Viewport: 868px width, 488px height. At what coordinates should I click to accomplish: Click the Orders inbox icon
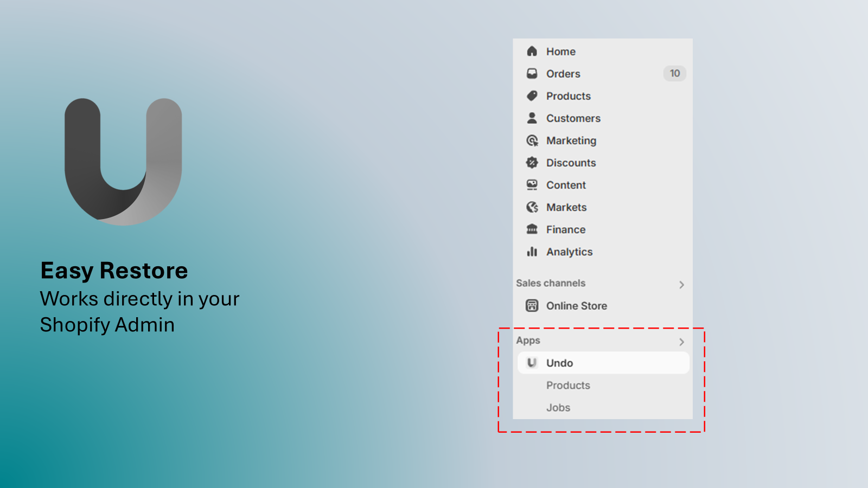(532, 74)
